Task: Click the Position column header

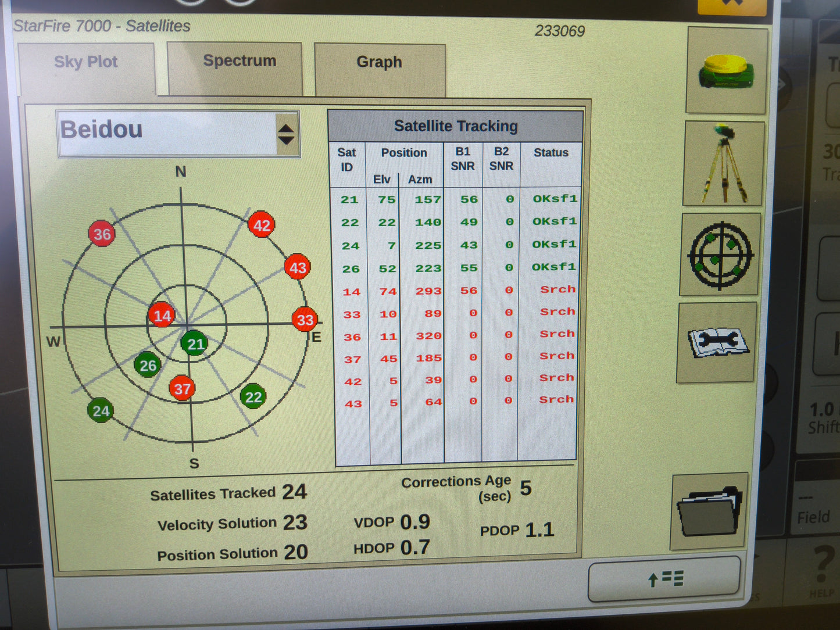Action: tap(404, 153)
